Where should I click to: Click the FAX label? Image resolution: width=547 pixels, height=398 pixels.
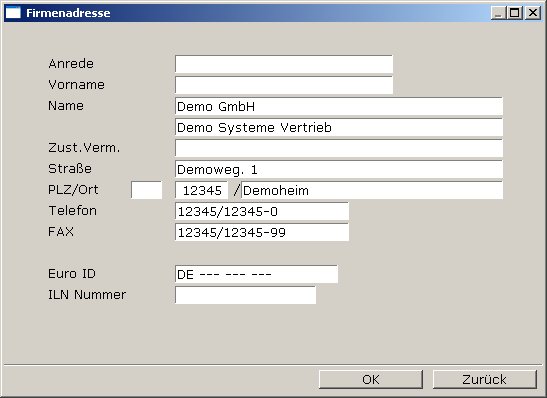(61, 232)
